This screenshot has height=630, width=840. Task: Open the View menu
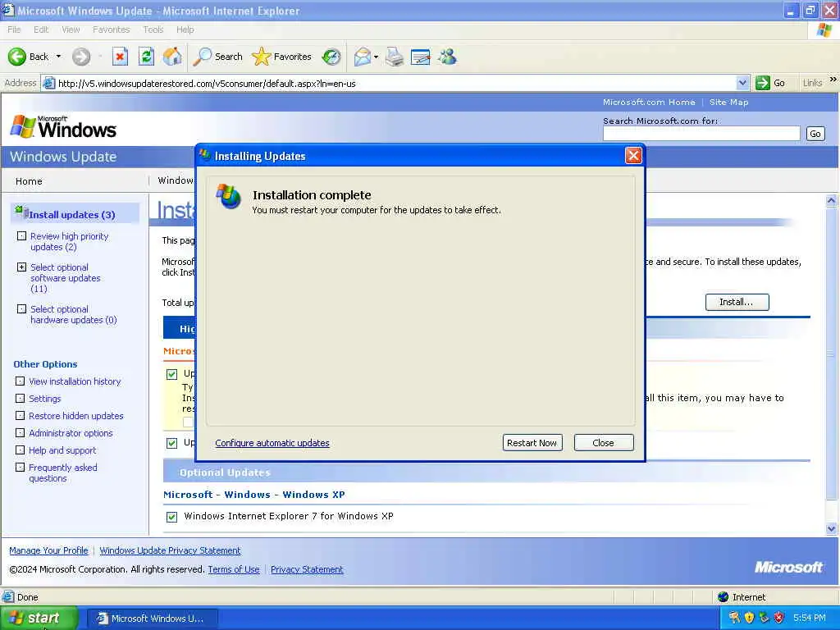pyautogui.click(x=71, y=30)
